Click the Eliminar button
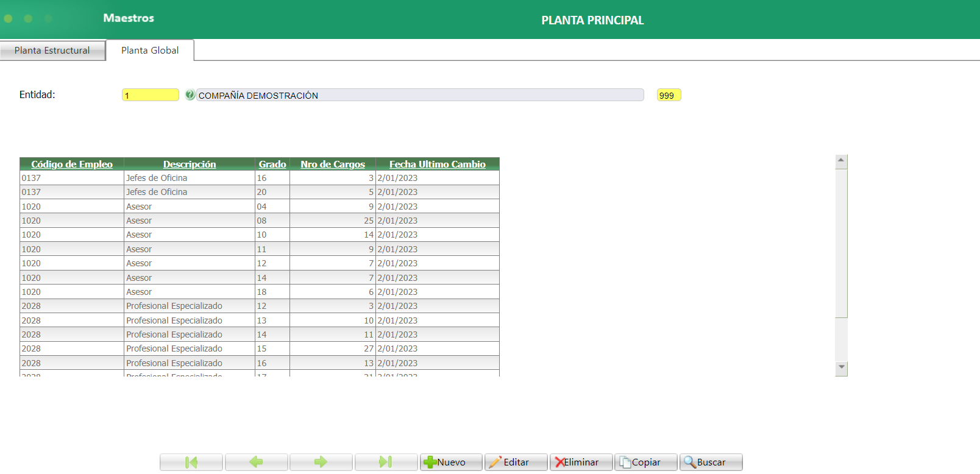The width and height of the screenshot is (980, 474). tap(581, 462)
